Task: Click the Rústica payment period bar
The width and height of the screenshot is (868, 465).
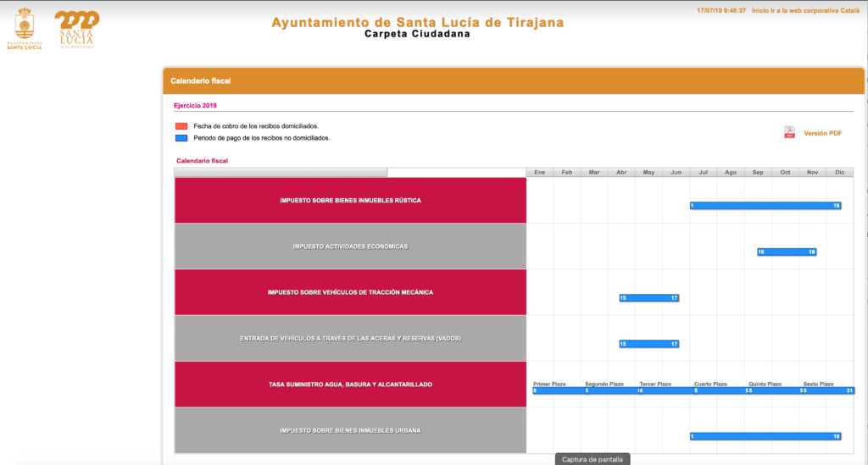Action: point(765,206)
